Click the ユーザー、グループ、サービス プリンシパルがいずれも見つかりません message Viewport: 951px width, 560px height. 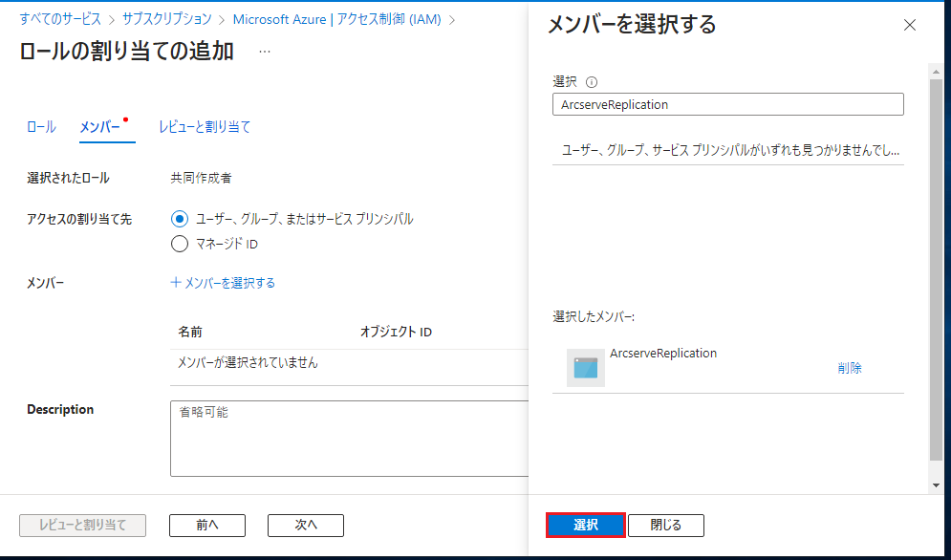click(x=729, y=150)
